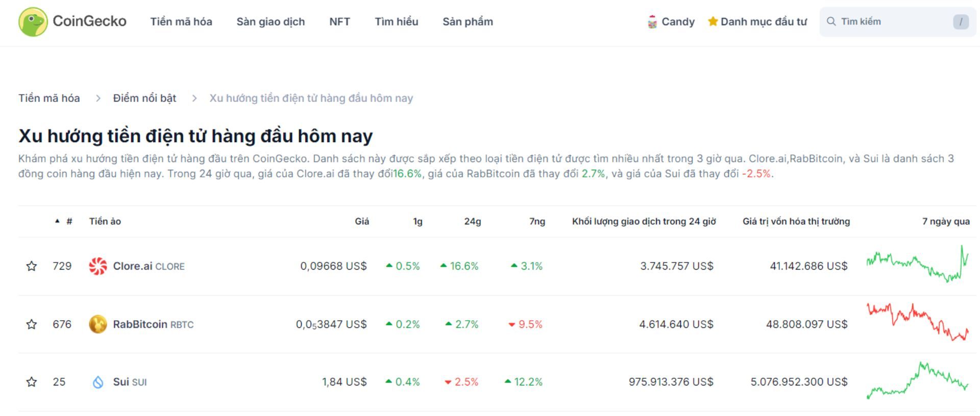980x416 pixels.
Task: Open Sui 7-day sparkline chart
Action: click(917, 380)
